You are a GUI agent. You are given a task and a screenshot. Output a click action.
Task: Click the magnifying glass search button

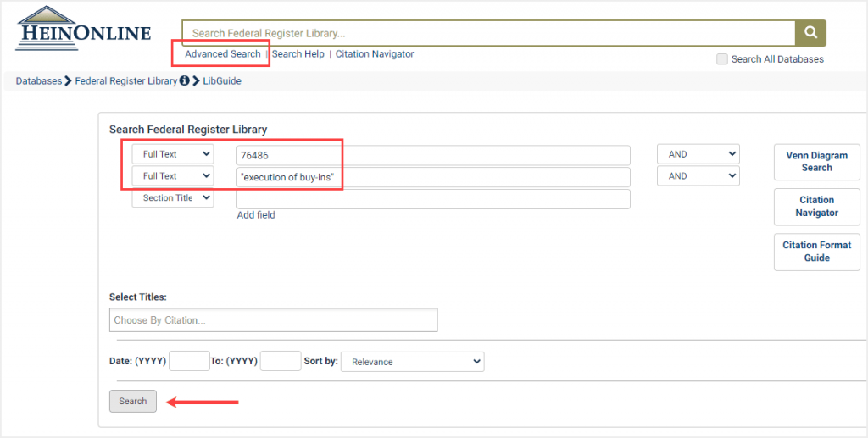coord(810,33)
